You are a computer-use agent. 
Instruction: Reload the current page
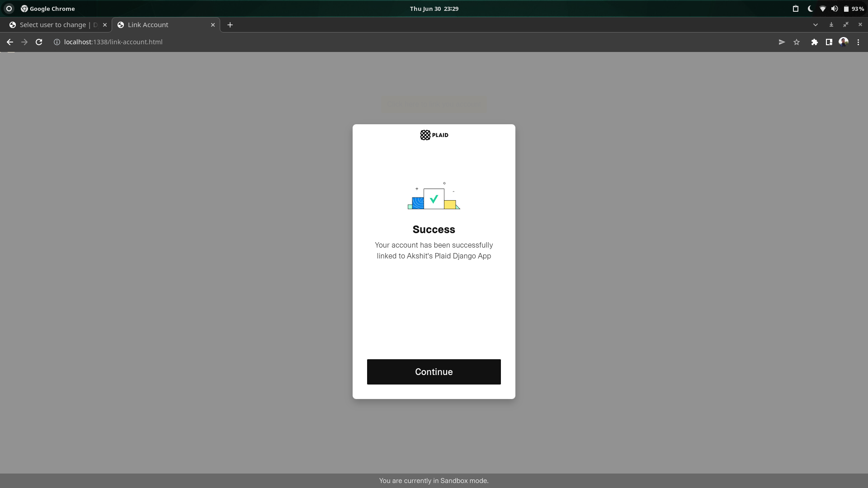[39, 42]
